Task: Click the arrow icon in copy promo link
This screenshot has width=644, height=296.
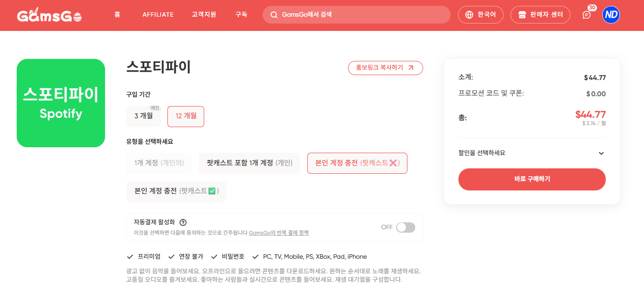Action: pyautogui.click(x=411, y=68)
